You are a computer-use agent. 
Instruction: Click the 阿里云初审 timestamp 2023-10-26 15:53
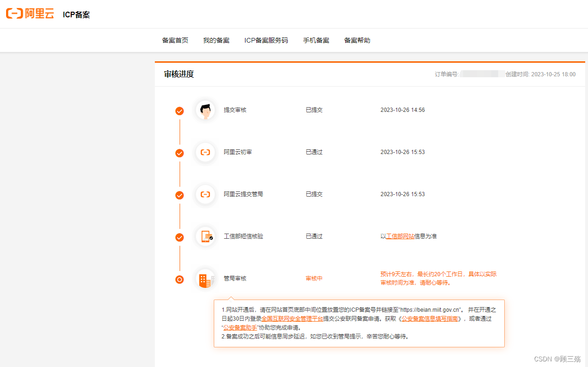click(403, 152)
